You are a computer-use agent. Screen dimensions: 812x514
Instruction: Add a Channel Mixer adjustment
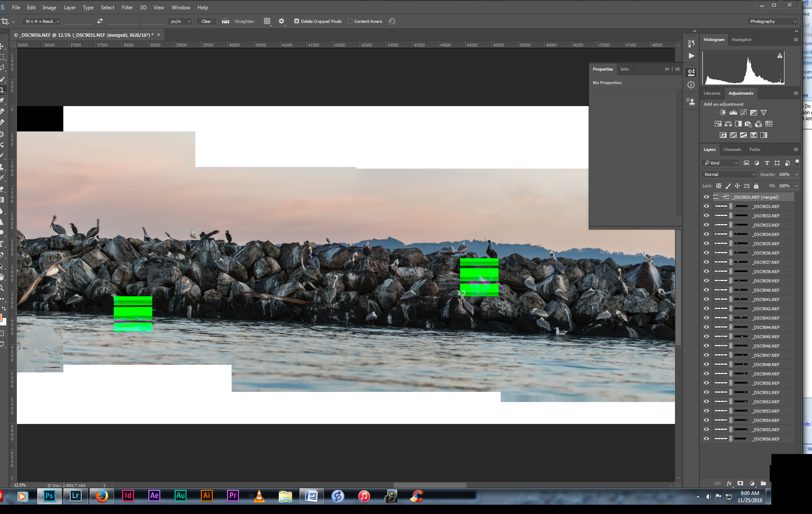point(758,124)
